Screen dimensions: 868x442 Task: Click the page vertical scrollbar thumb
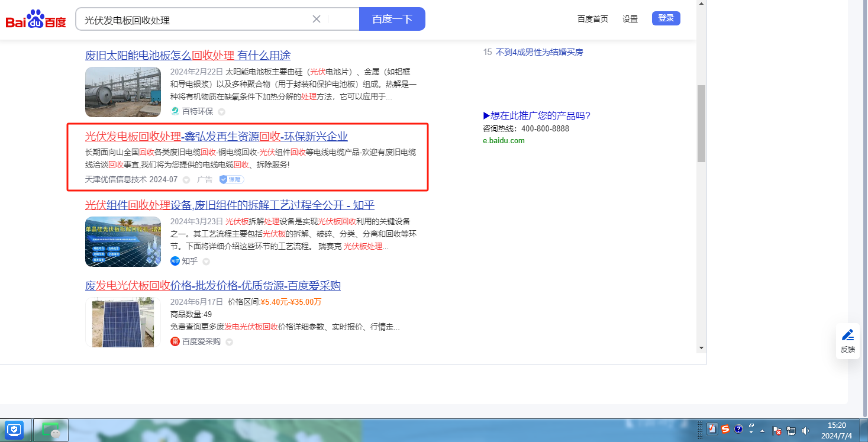701,123
